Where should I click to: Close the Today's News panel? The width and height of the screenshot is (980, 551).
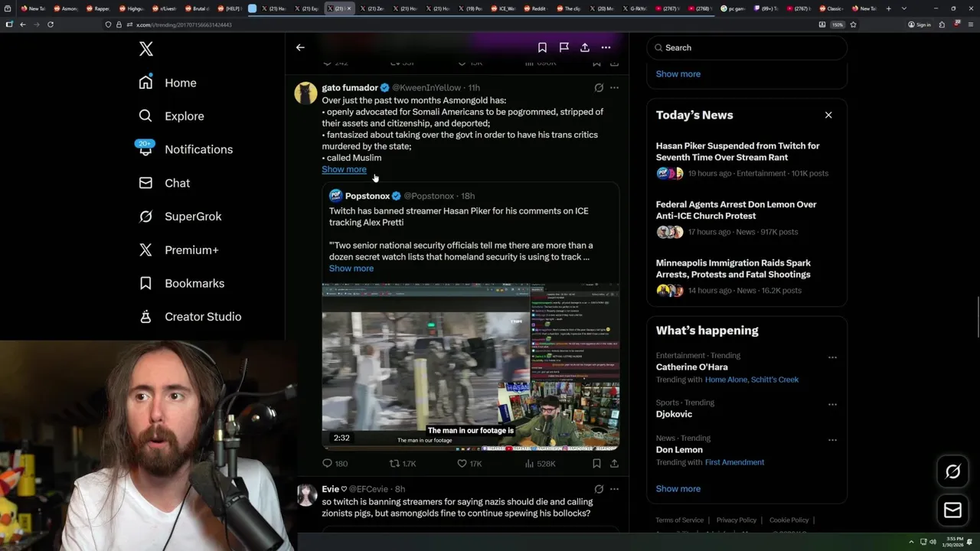[828, 115]
